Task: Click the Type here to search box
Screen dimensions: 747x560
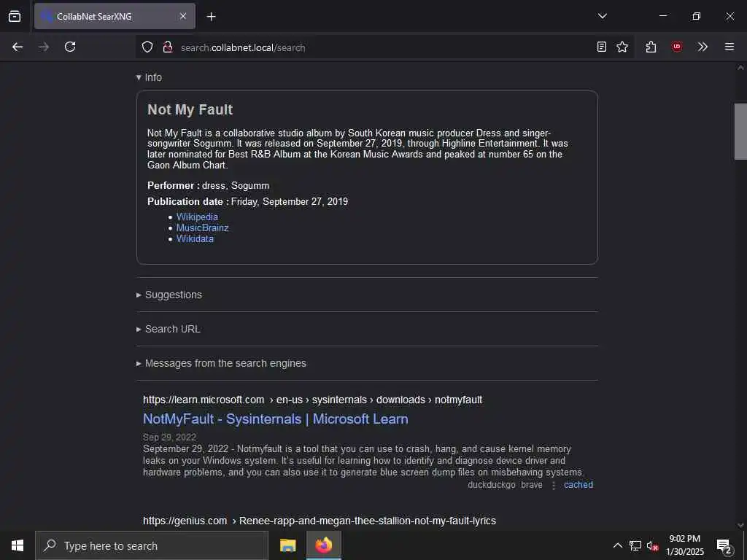Action: (152, 545)
